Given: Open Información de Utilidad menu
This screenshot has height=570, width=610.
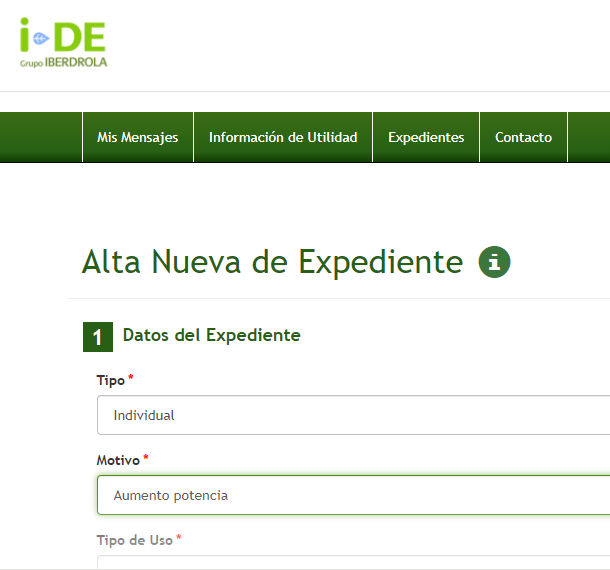Looking at the screenshot, I should coord(282,138).
